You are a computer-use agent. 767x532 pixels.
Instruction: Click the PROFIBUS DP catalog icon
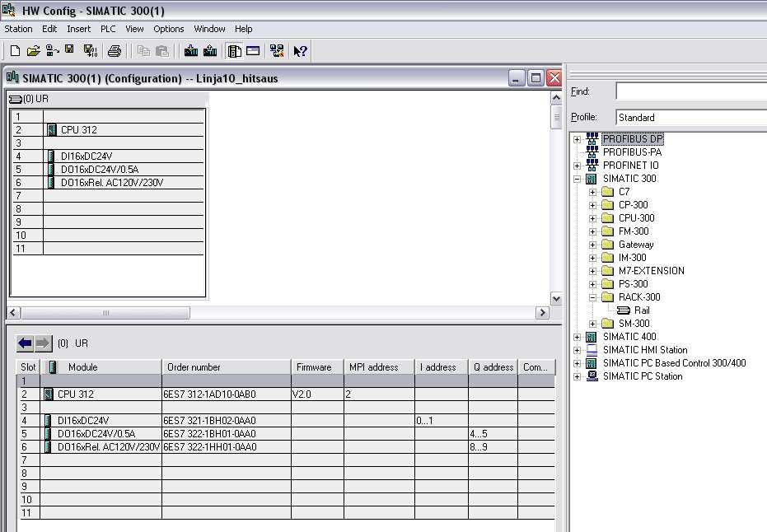coord(592,138)
